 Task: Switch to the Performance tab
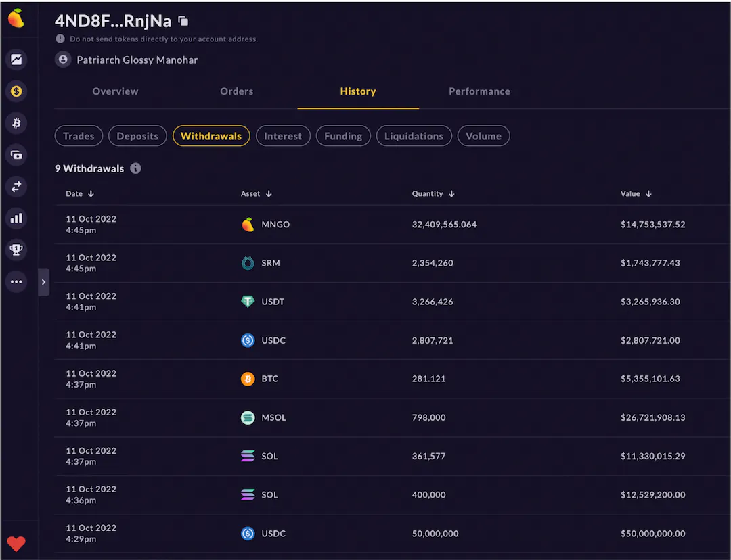tap(479, 91)
